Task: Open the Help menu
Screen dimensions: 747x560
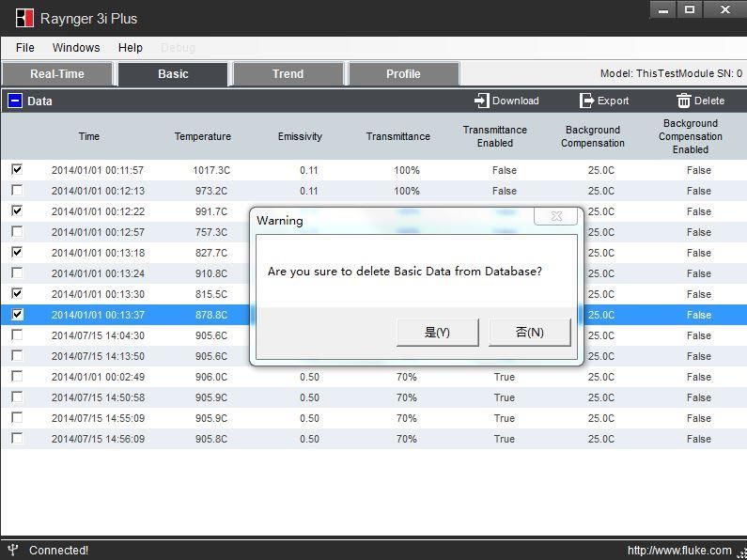Action: coord(131,48)
